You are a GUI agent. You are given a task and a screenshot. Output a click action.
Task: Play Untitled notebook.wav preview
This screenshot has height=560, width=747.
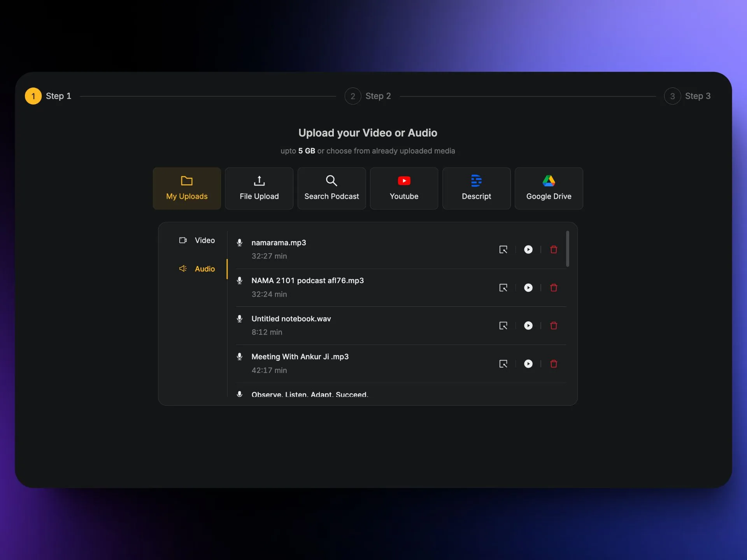tap(528, 325)
